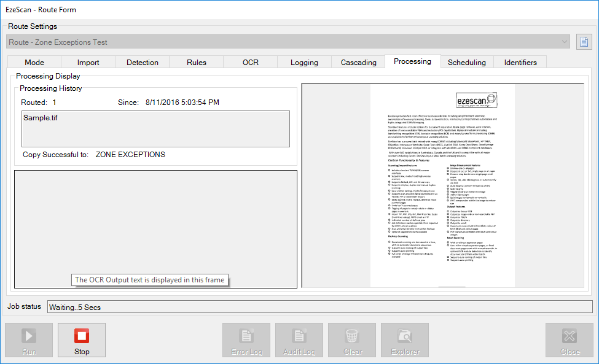Screen dimensions: 599x364
Task: Switch to the OCR tab
Action: click(251, 62)
